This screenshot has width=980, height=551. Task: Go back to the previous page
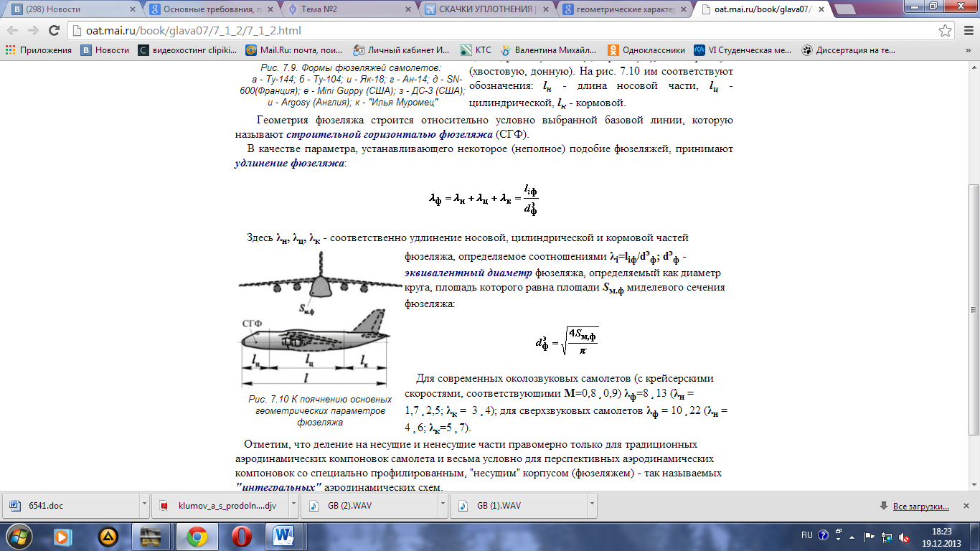12,31
